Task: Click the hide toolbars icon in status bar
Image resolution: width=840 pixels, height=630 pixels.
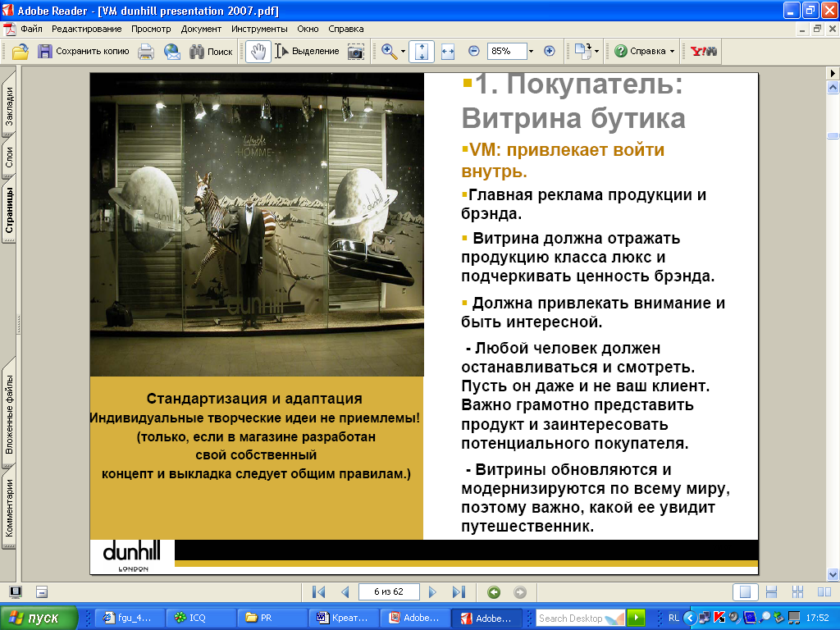Action: click(42, 592)
